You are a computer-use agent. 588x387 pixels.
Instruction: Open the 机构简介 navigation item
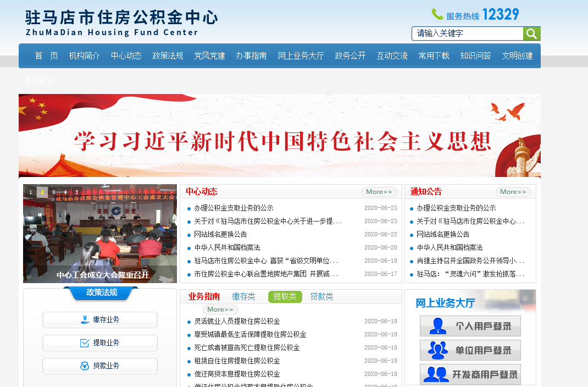(85, 56)
